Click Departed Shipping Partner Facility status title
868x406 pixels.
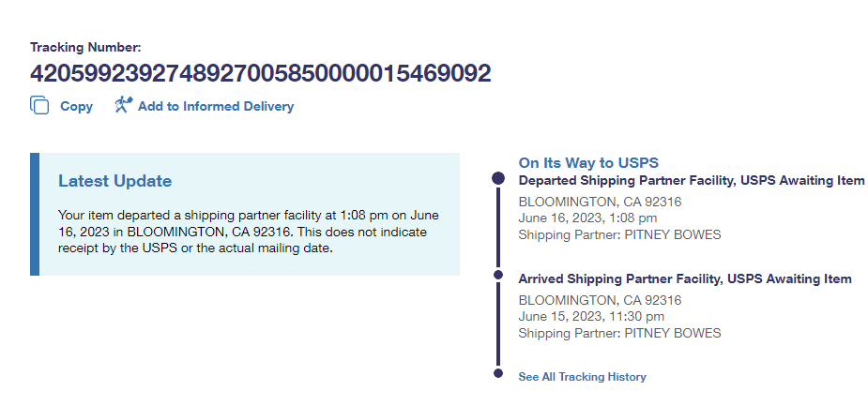(691, 180)
